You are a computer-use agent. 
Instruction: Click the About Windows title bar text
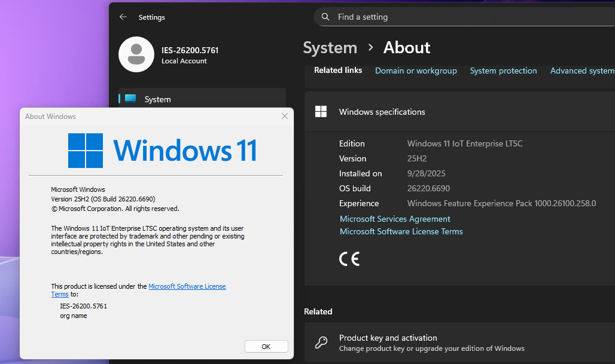(x=50, y=117)
